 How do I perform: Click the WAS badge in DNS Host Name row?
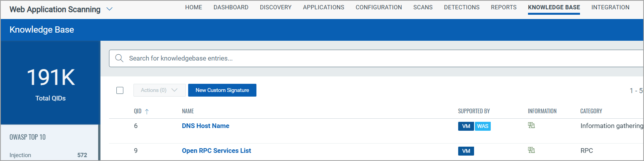point(483,126)
